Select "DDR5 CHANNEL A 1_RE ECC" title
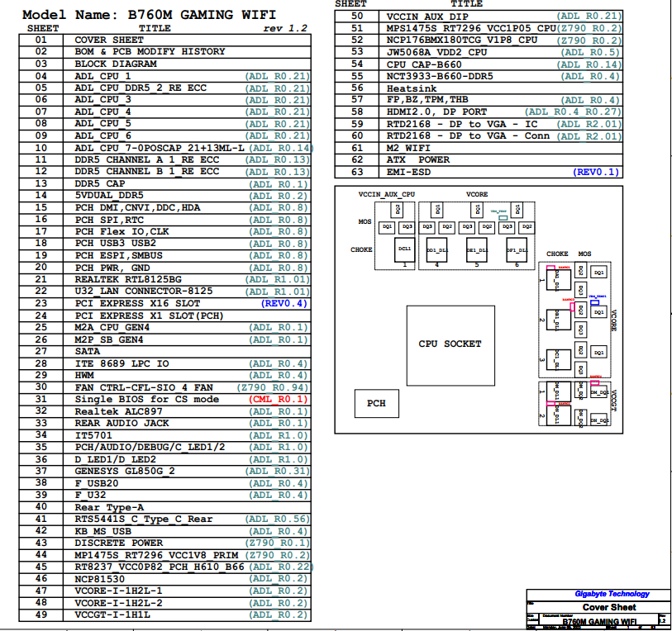Image resolution: width=672 pixels, height=631 pixels. click(147, 159)
